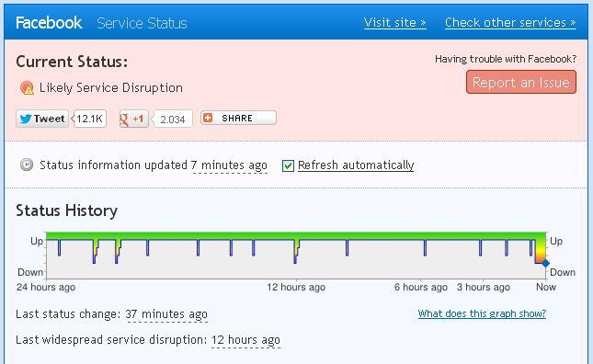Click the 12.1K tweet count bubble

89,119
